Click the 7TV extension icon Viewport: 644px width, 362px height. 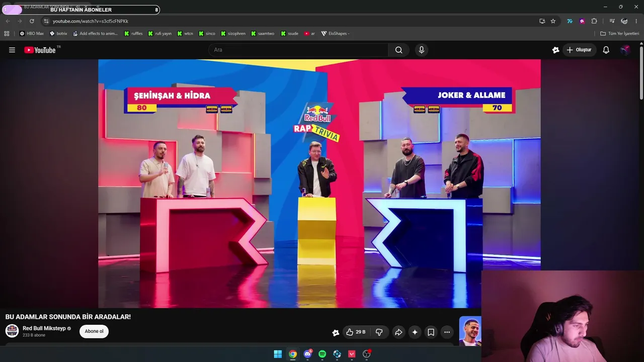click(570, 21)
